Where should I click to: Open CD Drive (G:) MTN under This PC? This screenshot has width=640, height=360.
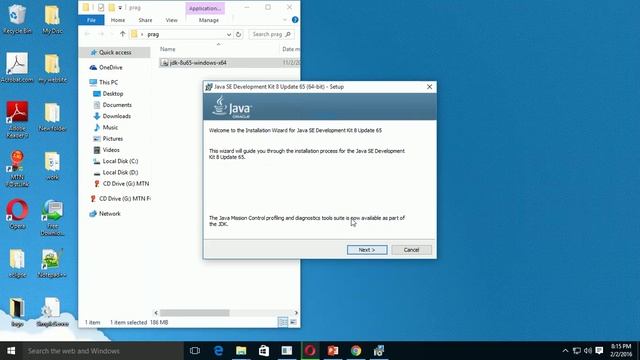(125, 184)
